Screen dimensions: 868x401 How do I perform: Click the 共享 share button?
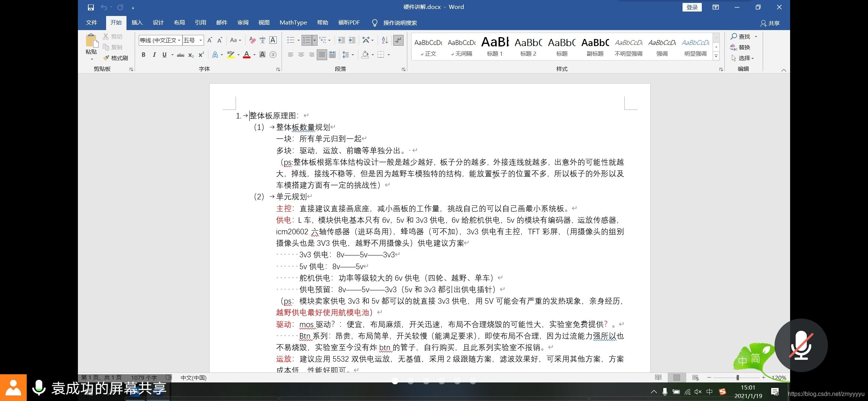pyautogui.click(x=770, y=23)
